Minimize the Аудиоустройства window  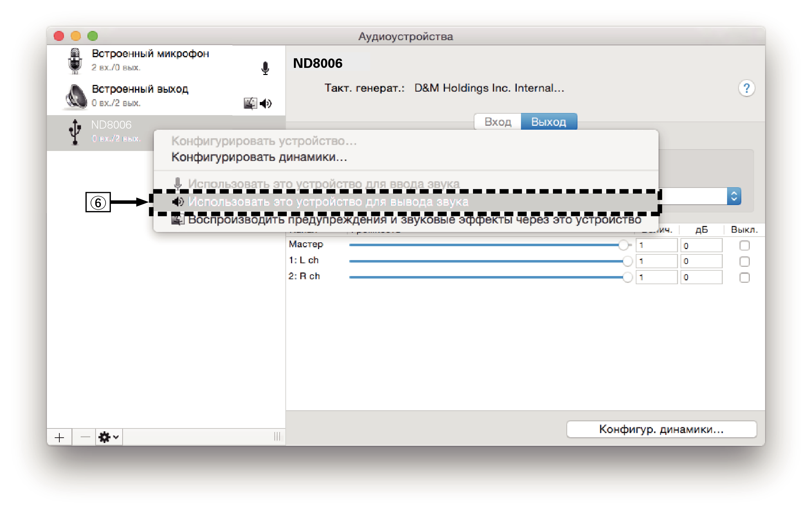[x=76, y=36]
